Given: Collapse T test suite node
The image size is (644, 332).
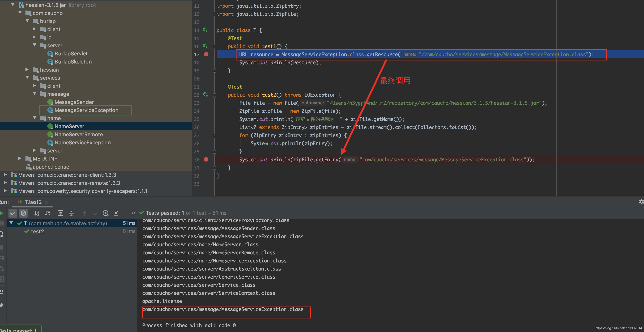Looking at the screenshot, I should pos(11,223).
